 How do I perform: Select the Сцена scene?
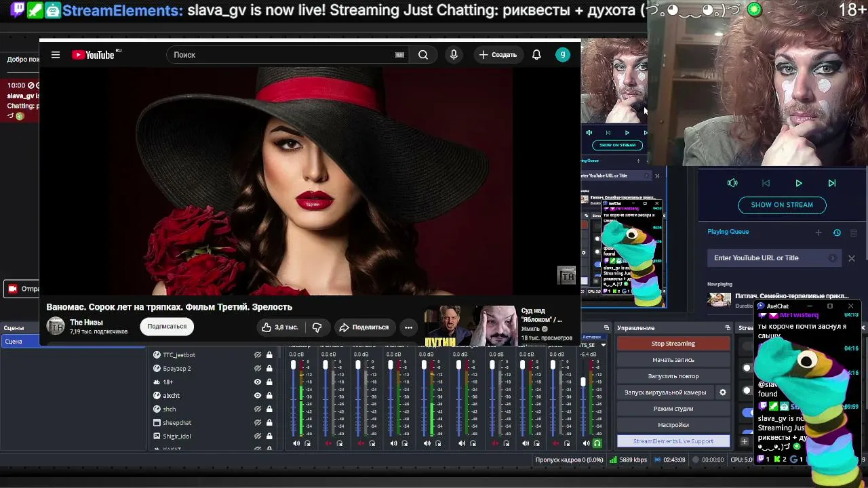tap(20, 342)
